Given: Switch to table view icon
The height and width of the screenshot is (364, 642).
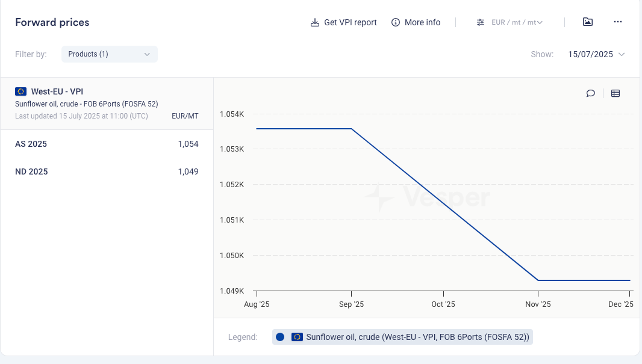Looking at the screenshot, I should coord(616,93).
